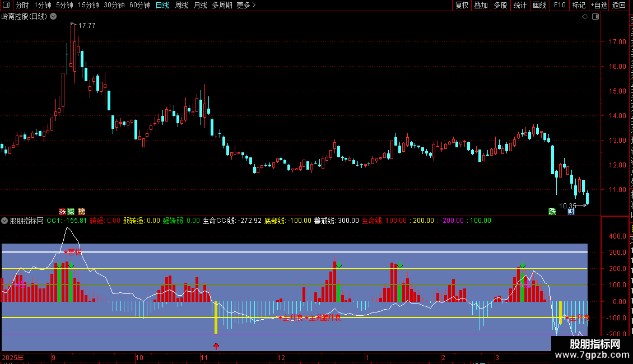633x364 pixels.
Task: Open the 统计 statistics tool
Action: pos(519,5)
